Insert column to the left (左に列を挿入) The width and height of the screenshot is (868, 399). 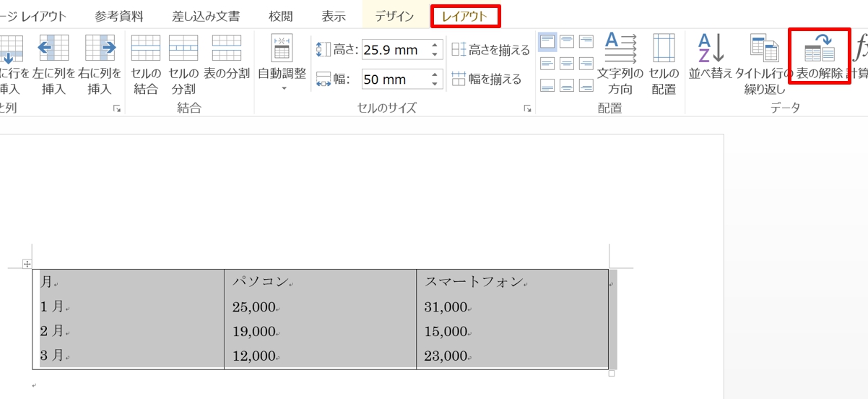click(x=53, y=64)
